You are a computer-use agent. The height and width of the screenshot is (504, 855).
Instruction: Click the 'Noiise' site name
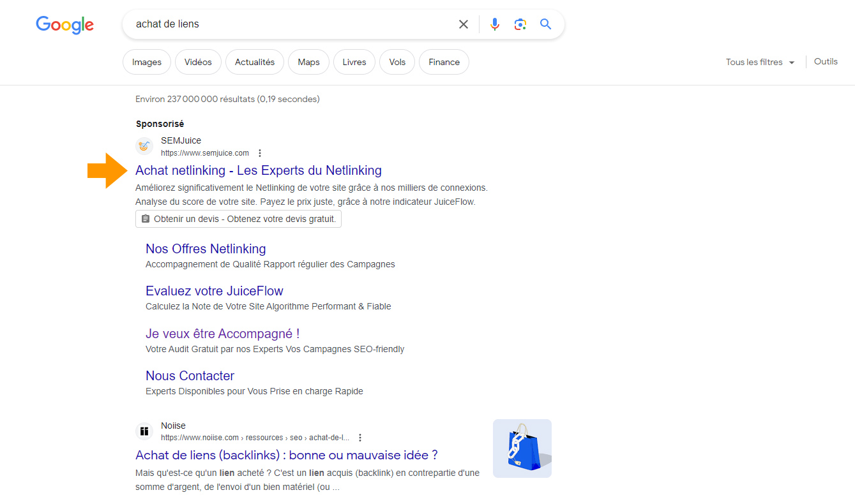(x=173, y=426)
